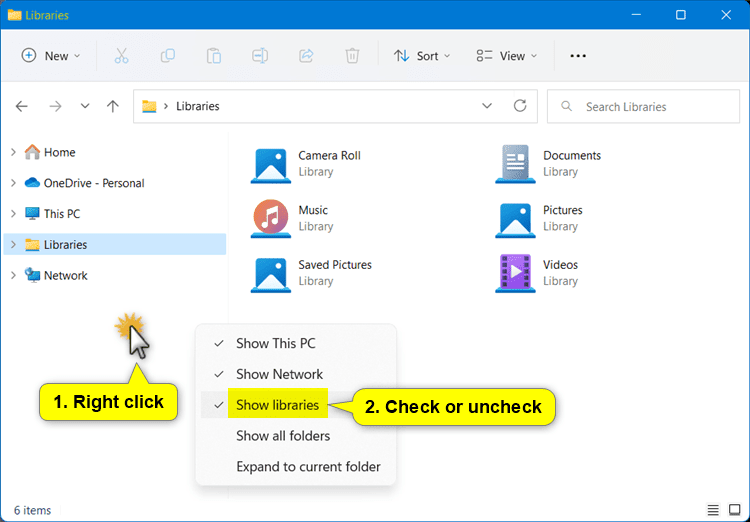
Task: Open the View dropdown menu
Action: click(x=507, y=56)
